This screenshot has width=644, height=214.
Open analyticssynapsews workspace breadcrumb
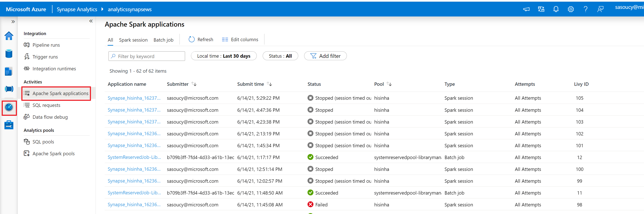tap(129, 9)
